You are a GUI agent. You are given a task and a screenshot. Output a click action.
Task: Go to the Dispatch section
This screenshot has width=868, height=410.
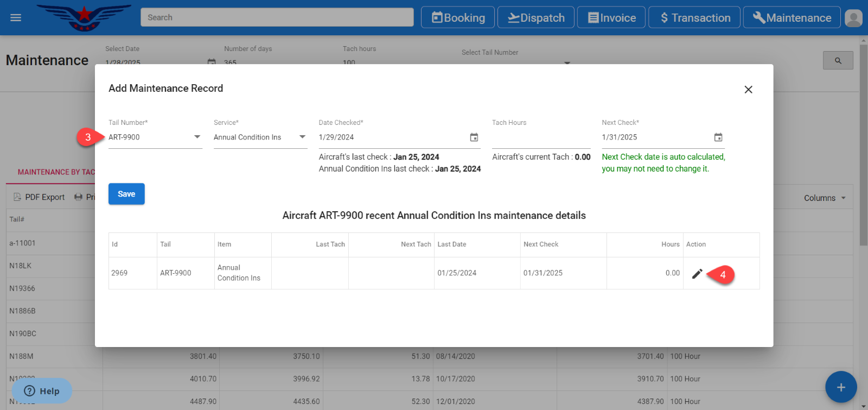[535, 17]
